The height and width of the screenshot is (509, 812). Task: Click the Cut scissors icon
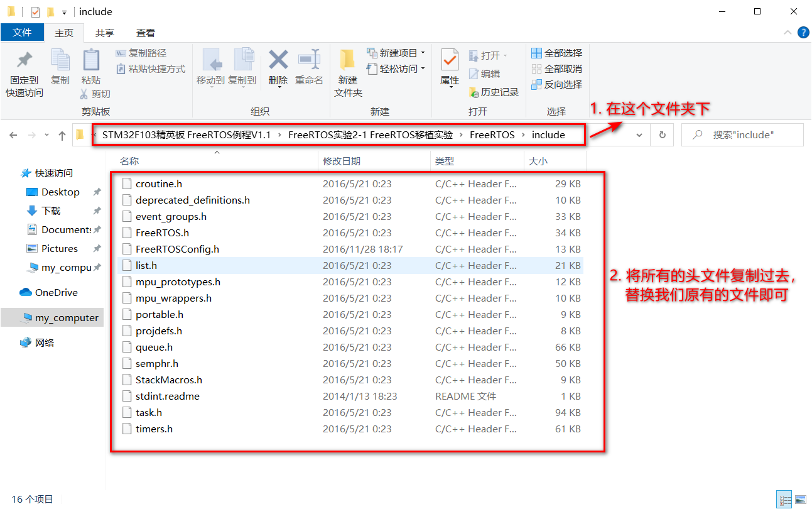(84, 94)
